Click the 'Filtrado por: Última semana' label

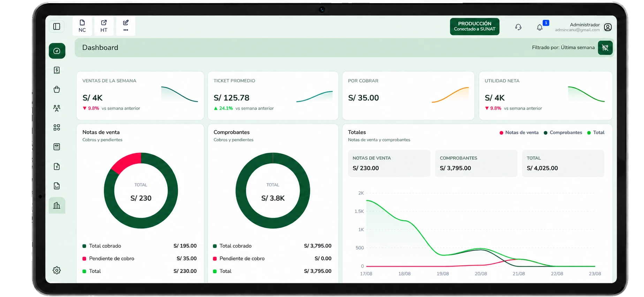tap(563, 47)
